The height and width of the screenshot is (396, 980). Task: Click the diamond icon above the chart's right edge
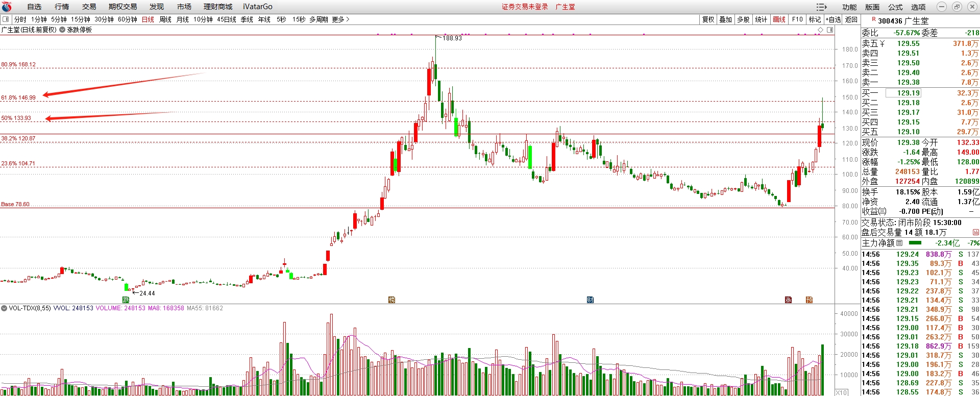pyautogui.click(x=821, y=30)
